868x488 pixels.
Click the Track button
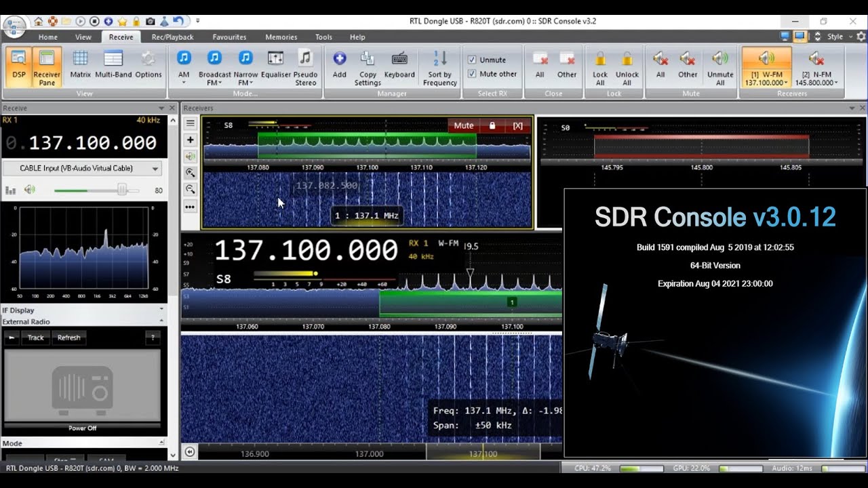(35, 338)
